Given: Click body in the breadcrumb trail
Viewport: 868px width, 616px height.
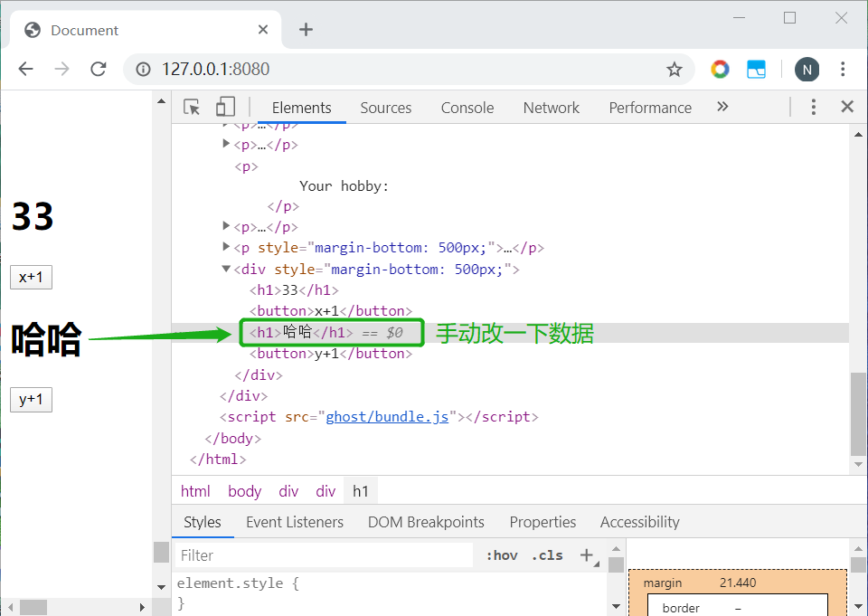Looking at the screenshot, I should coord(245,491).
